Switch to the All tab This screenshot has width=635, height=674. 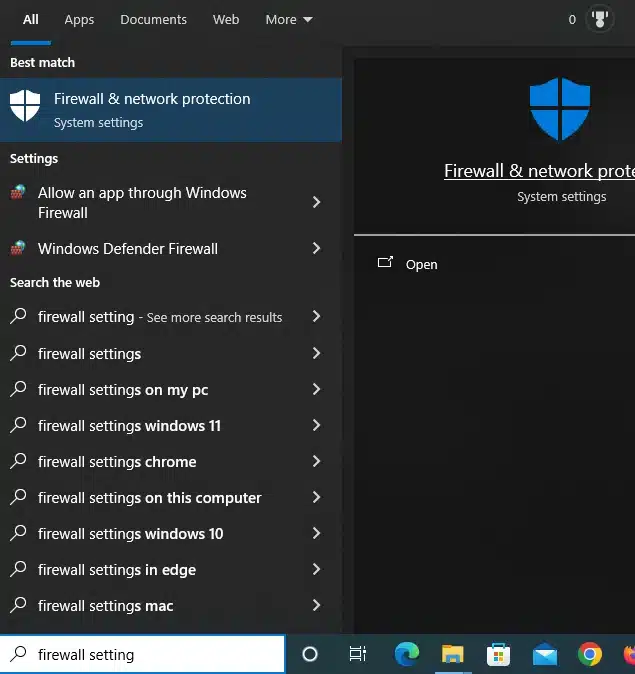tap(31, 20)
